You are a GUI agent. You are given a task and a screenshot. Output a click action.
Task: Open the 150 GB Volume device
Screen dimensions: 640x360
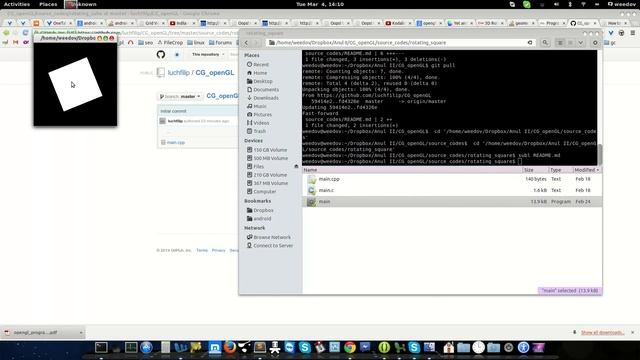(x=267, y=150)
